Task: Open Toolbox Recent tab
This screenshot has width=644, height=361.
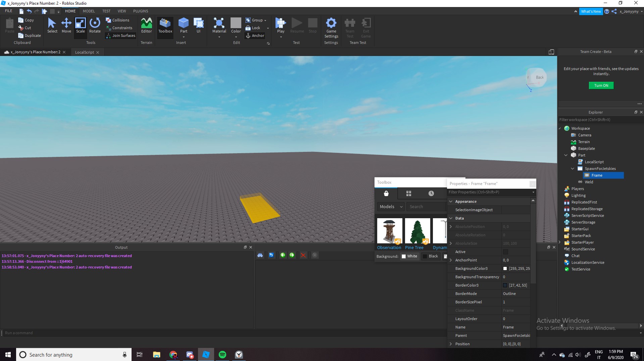Action: [431, 193]
